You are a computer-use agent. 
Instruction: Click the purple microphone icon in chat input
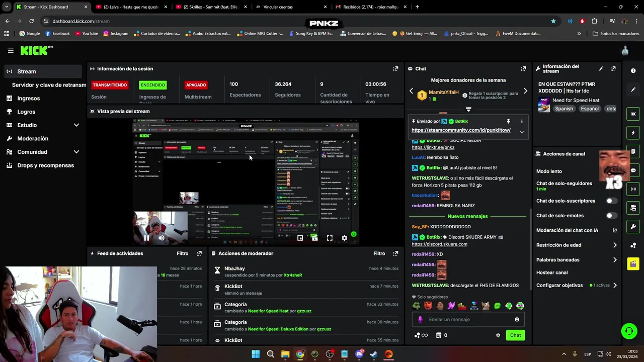421,320
